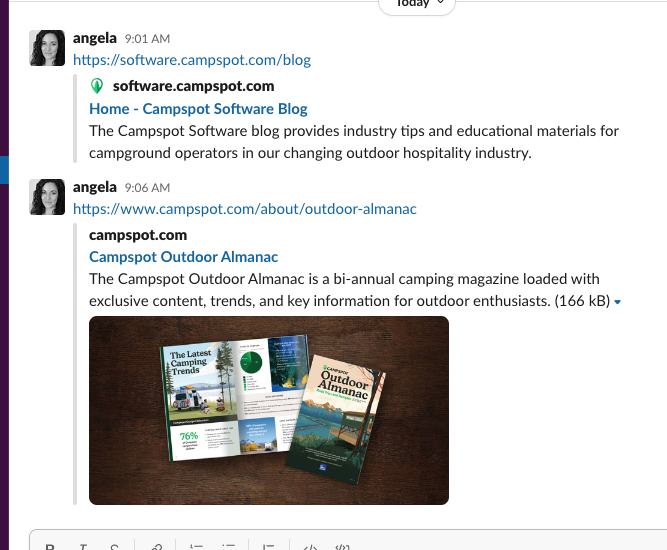Toggle strikethrough formatting in composer
This screenshot has height=550, width=667.
pos(114,547)
